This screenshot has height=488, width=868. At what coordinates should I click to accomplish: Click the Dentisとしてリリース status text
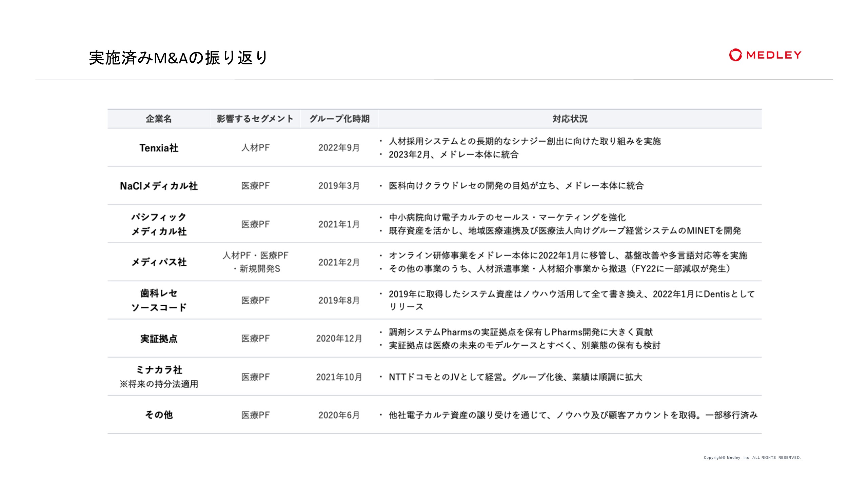pos(572,300)
